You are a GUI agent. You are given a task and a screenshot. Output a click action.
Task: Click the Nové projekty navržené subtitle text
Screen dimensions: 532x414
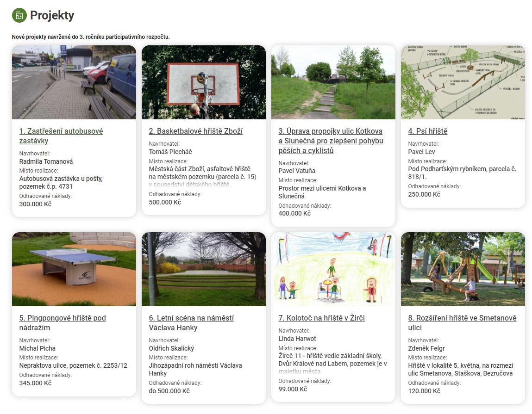(91, 37)
